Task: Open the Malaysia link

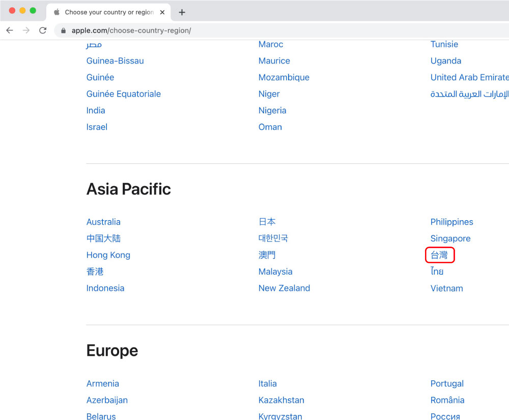Action: click(275, 272)
